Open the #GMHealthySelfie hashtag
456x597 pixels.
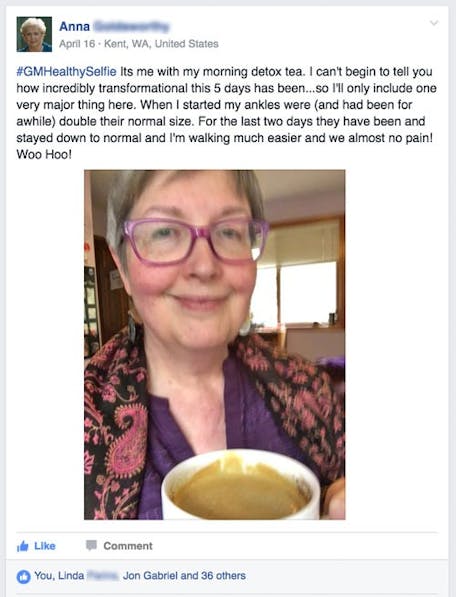(x=66, y=72)
